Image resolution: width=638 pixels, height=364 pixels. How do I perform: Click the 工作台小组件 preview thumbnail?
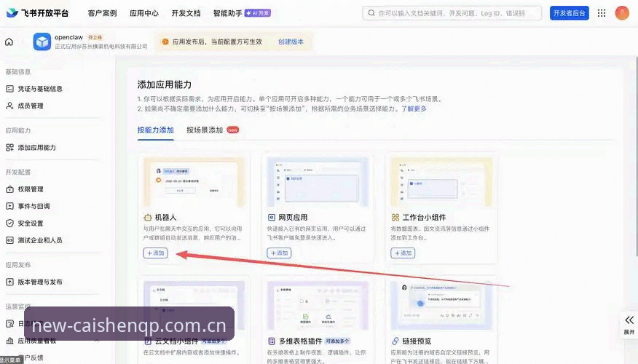pos(441,182)
